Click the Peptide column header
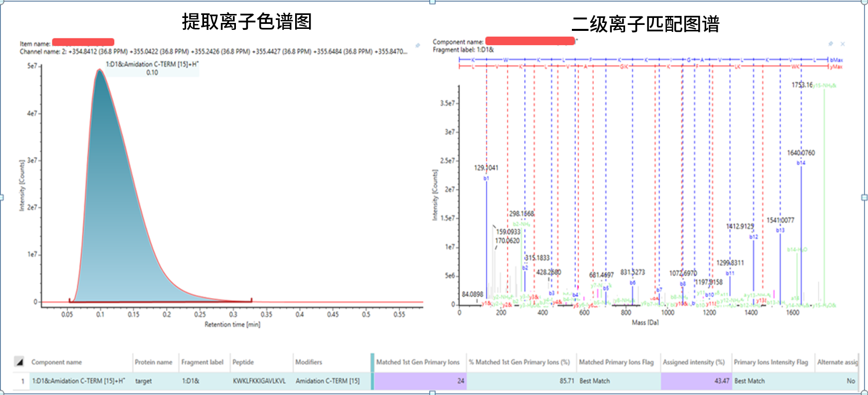The image size is (868, 395). pos(243,362)
